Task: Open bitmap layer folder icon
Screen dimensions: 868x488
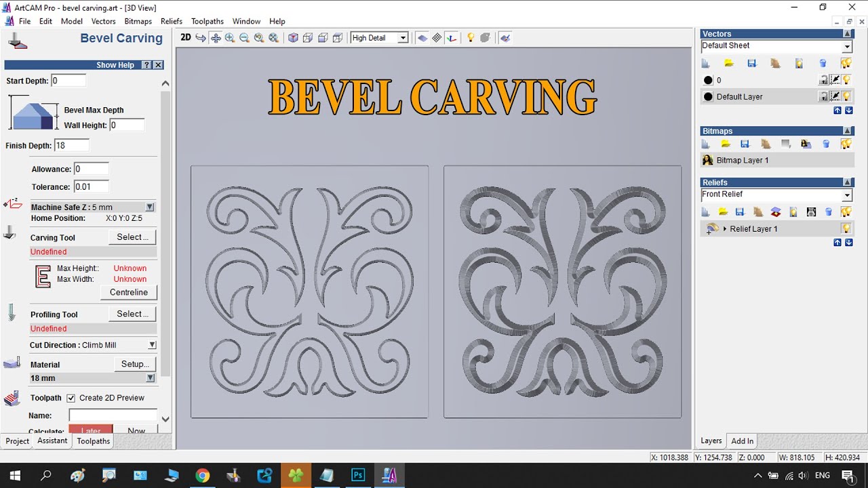Action: tap(726, 144)
